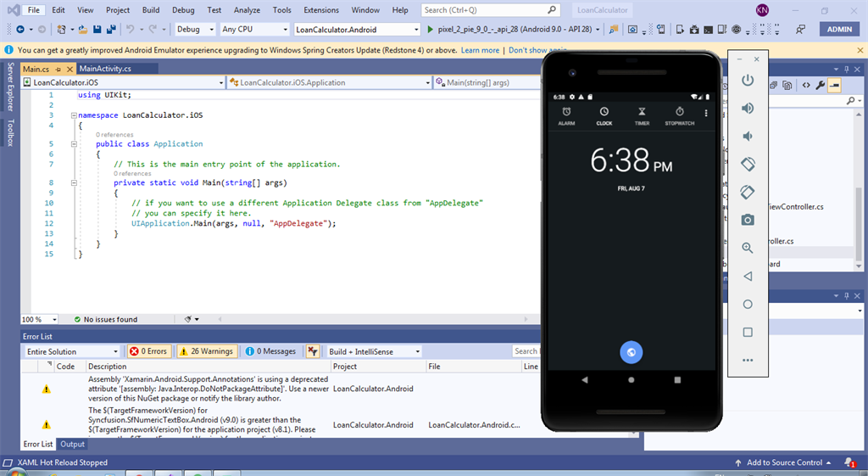Click Add to Source Control

click(x=784, y=462)
